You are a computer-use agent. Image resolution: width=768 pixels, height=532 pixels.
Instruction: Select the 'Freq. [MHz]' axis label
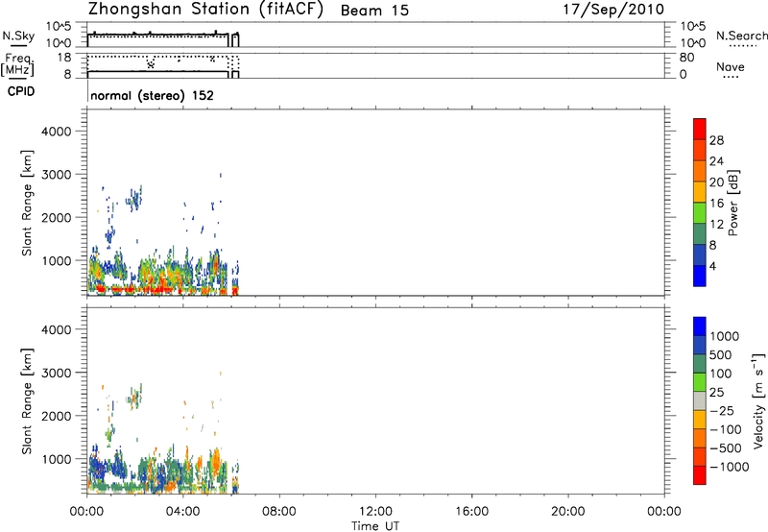point(17,65)
